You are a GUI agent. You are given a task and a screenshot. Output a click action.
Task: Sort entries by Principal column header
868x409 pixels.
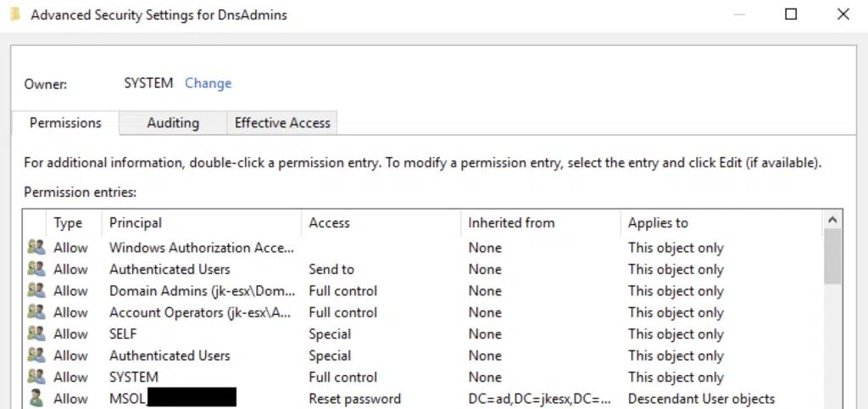click(x=136, y=223)
